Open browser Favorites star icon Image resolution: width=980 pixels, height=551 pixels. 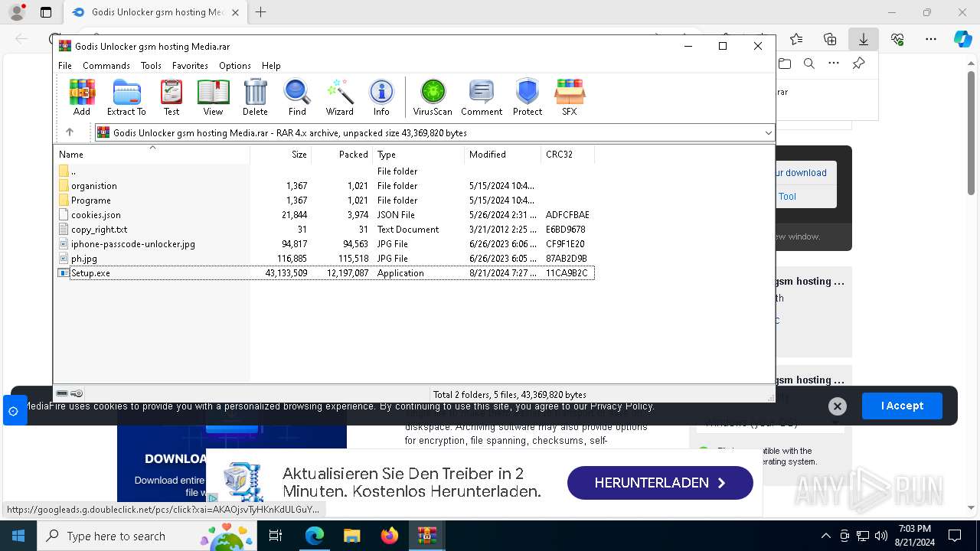click(x=796, y=39)
